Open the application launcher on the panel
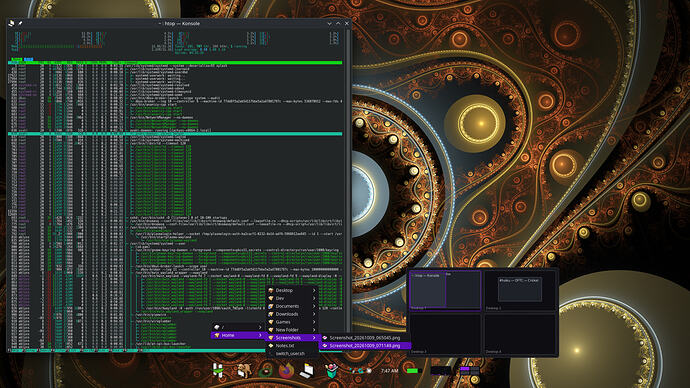The image size is (690, 388). click(x=218, y=370)
